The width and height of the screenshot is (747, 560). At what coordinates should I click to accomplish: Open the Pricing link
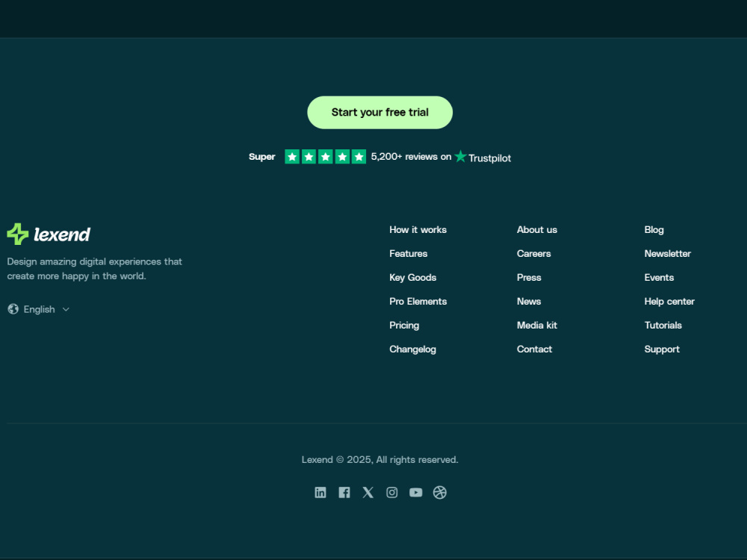click(404, 326)
